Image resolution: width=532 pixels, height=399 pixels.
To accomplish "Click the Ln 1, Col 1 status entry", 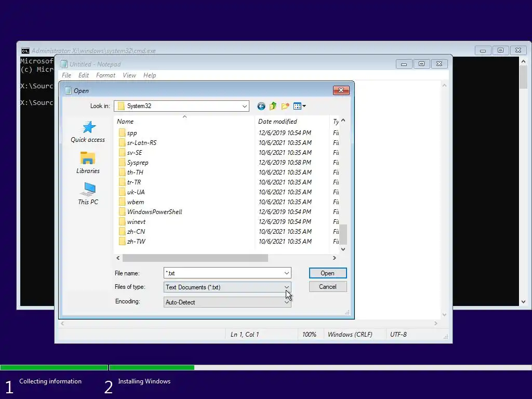I will click(x=245, y=335).
